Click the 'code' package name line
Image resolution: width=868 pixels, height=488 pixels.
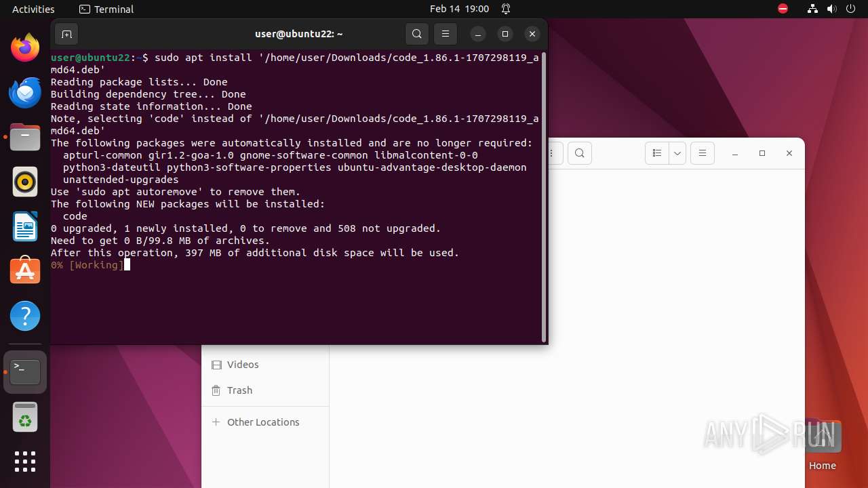coord(75,216)
